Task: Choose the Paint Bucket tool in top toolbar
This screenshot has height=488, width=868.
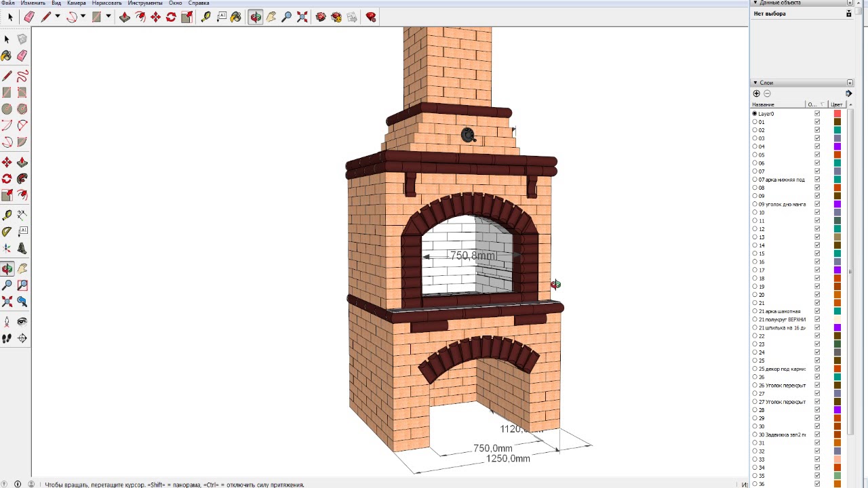Action: [x=235, y=17]
